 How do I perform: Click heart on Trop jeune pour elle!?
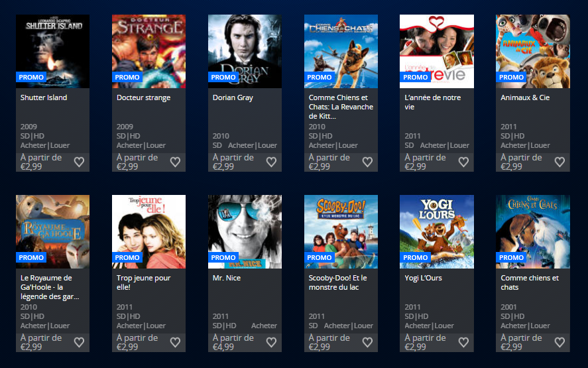[x=175, y=343]
